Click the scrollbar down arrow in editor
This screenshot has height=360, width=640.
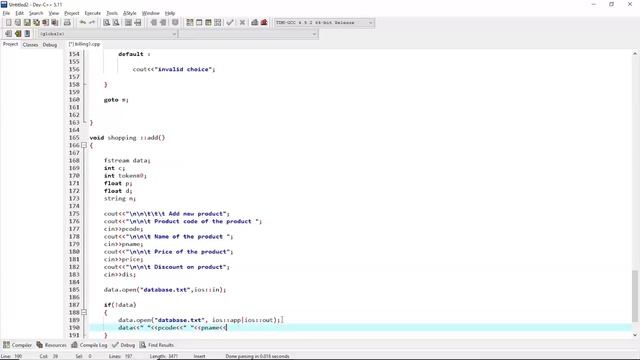point(635,335)
